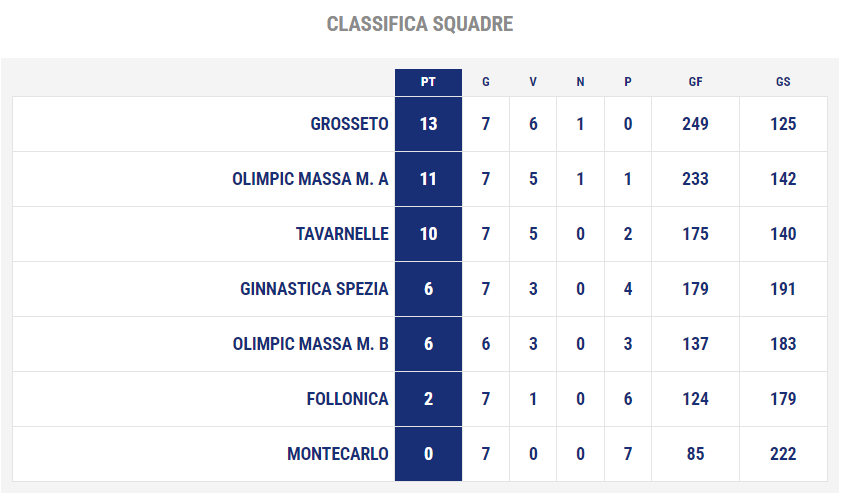The height and width of the screenshot is (499, 843).
Task: Select Montecarlo's 222 goals conceded value
Action: coord(783,454)
